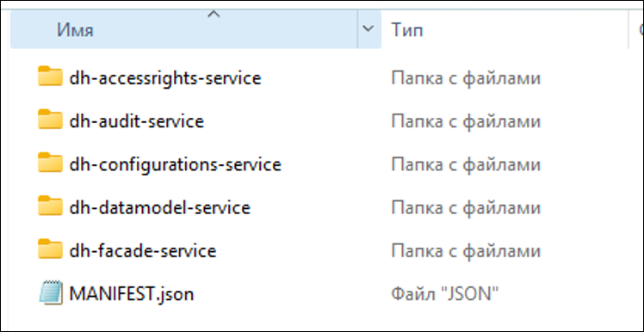
Task: Click Папка с файлами beside dh-accessrights-service
Action: [466, 78]
